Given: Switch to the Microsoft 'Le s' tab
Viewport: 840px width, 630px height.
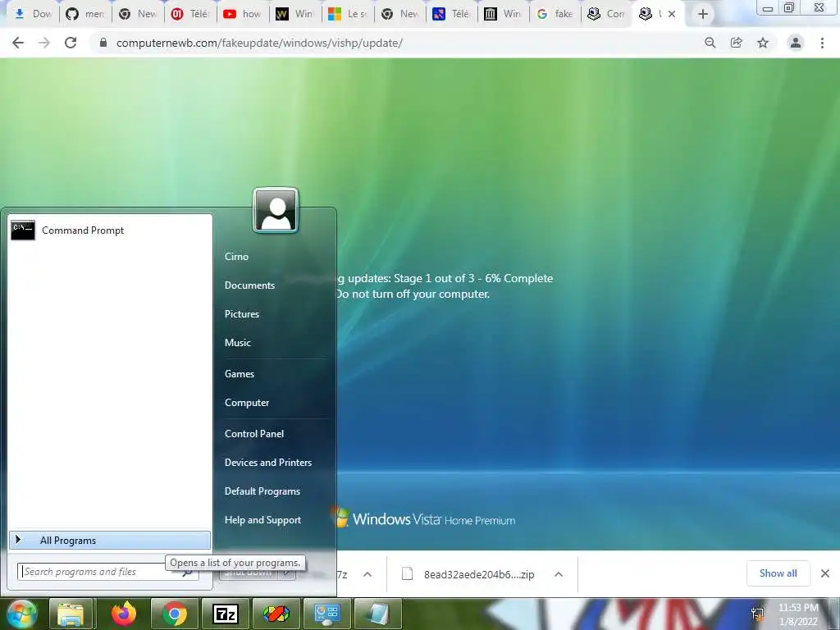Looking at the screenshot, I should tap(348, 14).
